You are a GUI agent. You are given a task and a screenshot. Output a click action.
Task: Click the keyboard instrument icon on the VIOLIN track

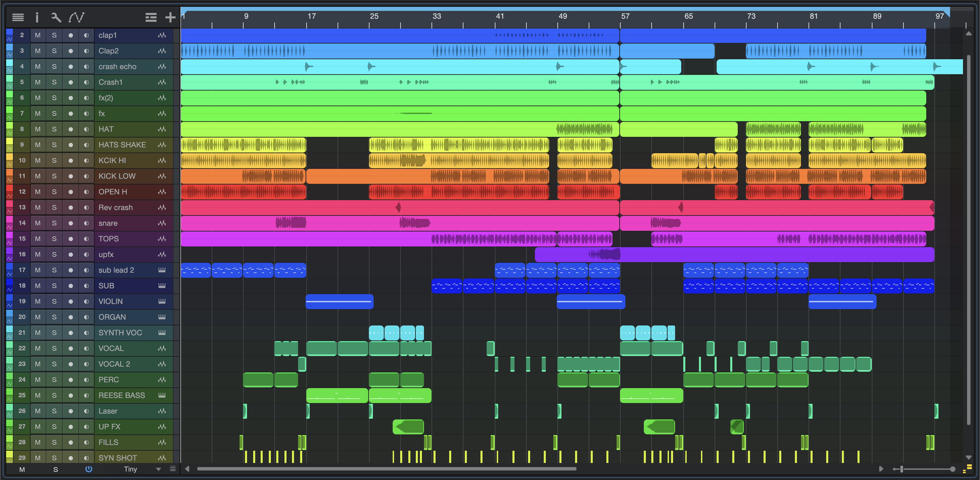[x=162, y=301]
